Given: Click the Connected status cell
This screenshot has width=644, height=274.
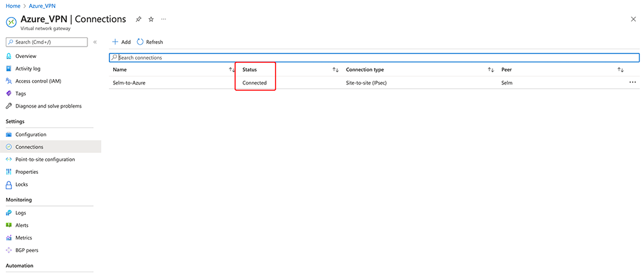Looking at the screenshot, I should 255,83.
